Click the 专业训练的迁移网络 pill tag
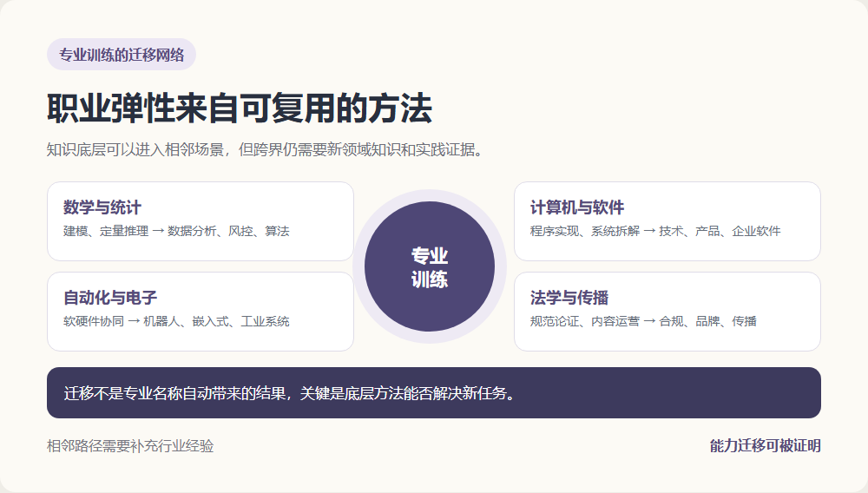Image resolution: width=868 pixels, height=493 pixels. tap(122, 54)
